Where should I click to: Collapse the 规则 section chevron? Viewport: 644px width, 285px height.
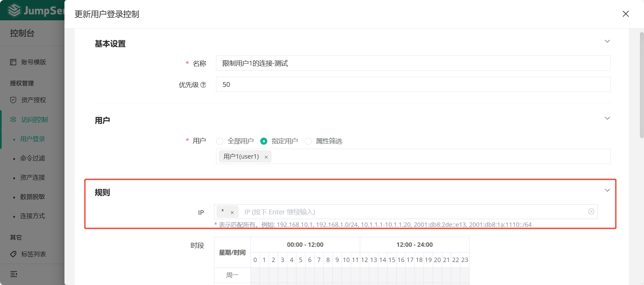pos(607,190)
